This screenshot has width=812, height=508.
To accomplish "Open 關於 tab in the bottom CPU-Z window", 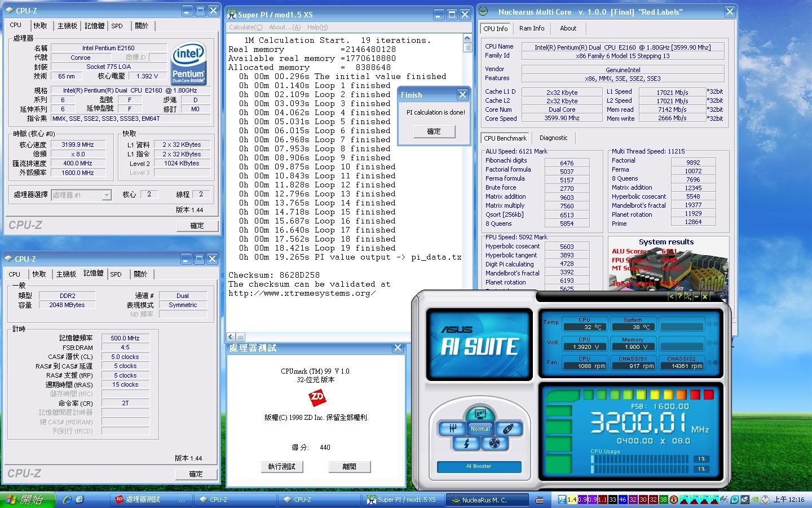I will 140,274.
